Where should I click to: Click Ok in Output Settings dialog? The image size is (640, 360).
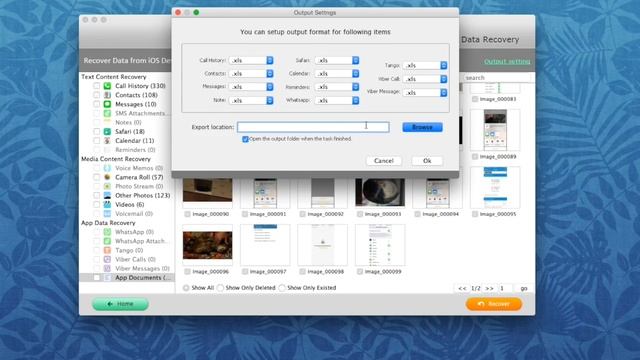coord(427,161)
